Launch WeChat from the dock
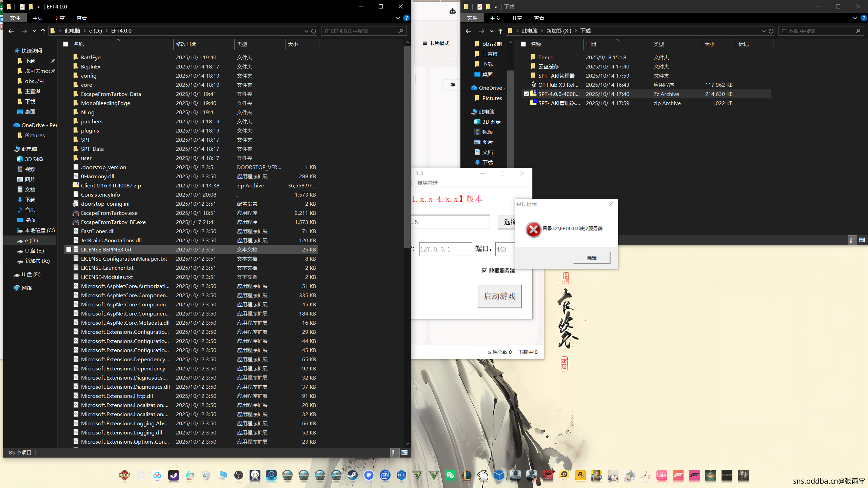This screenshot has height=488, width=868. [450, 475]
